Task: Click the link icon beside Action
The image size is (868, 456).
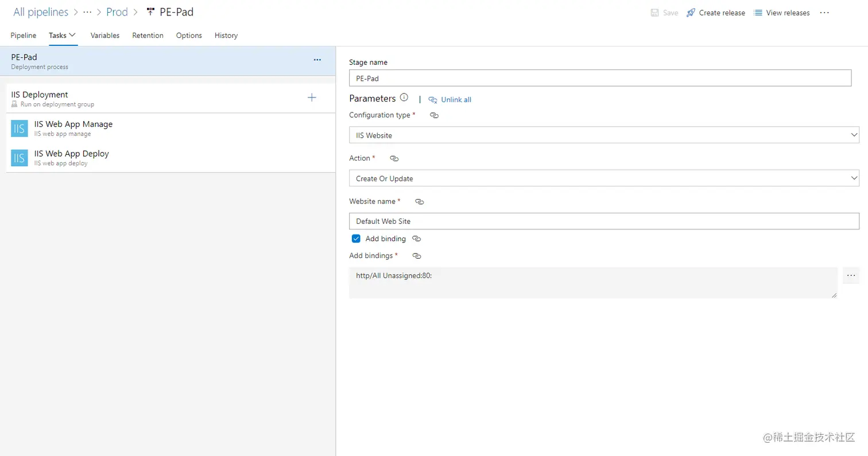Action: 394,158
